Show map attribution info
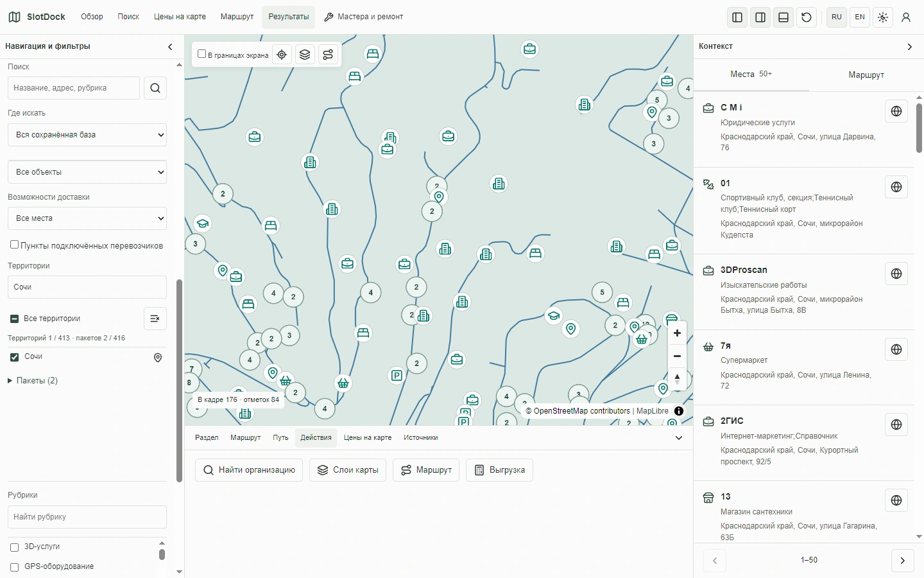 coord(679,411)
